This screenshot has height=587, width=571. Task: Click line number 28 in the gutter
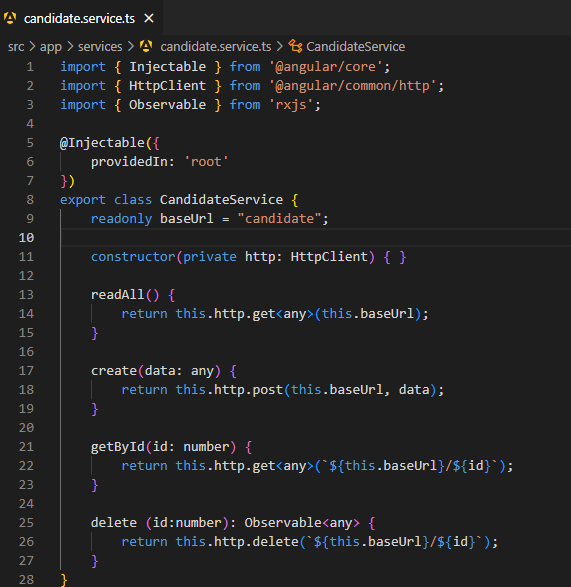(x=26, y=580)
